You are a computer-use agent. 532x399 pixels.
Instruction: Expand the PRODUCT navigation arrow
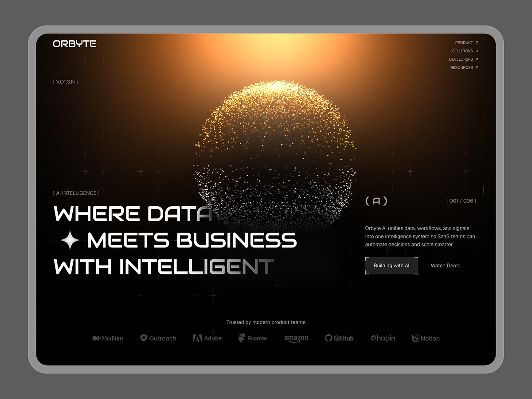pos(478,43)
